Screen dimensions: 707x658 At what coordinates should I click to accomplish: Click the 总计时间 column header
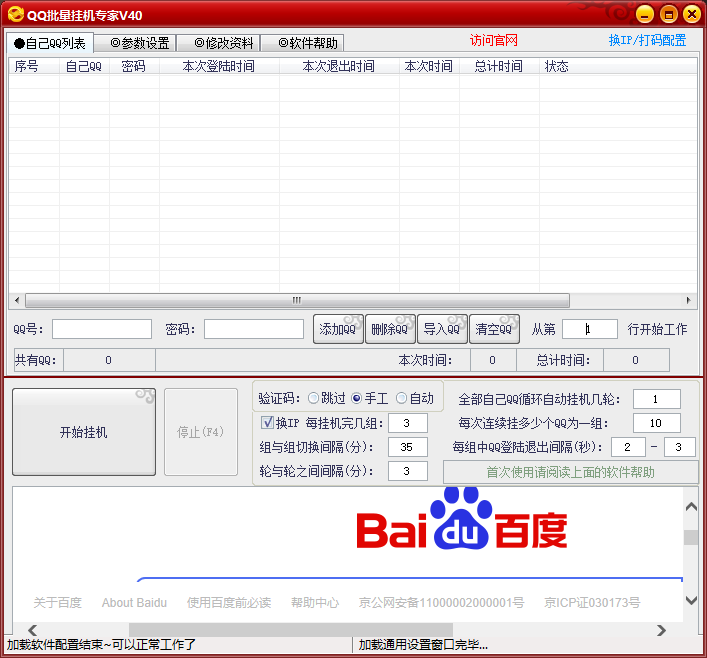(x=499, y=66)
